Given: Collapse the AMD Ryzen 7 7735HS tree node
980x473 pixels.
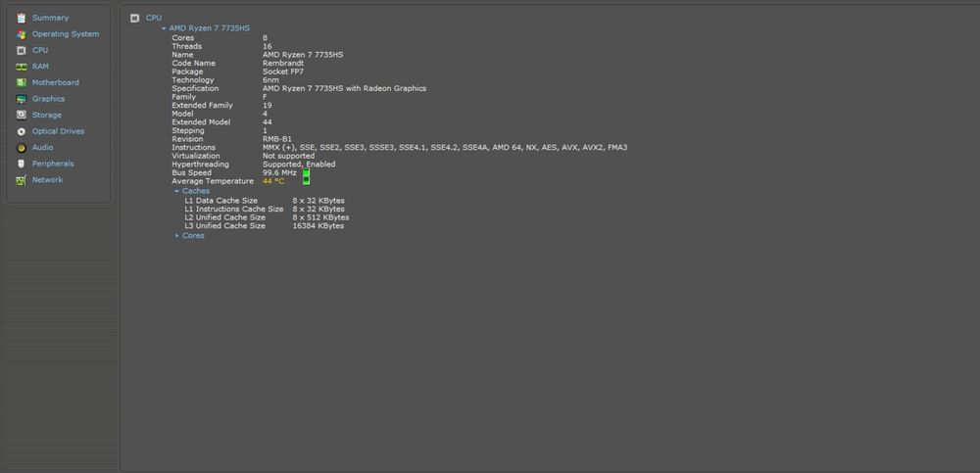Looking at the screenshot, I should tap(164, 28).
